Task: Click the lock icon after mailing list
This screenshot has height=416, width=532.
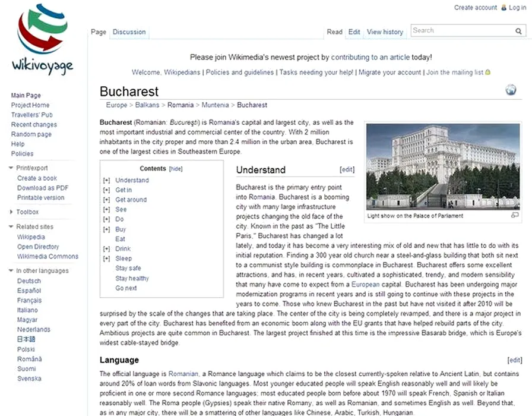Action: 488,73
